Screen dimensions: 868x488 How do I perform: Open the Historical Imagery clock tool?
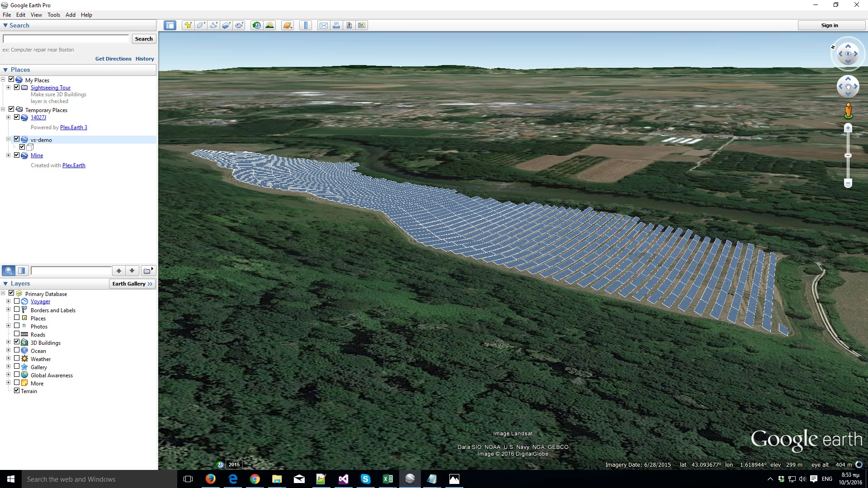(x=256, y=25)
